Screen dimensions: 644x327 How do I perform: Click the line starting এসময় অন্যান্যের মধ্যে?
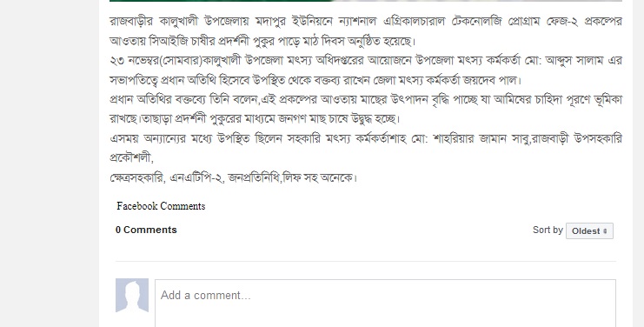pyautogui.click(x=366, y=138)
